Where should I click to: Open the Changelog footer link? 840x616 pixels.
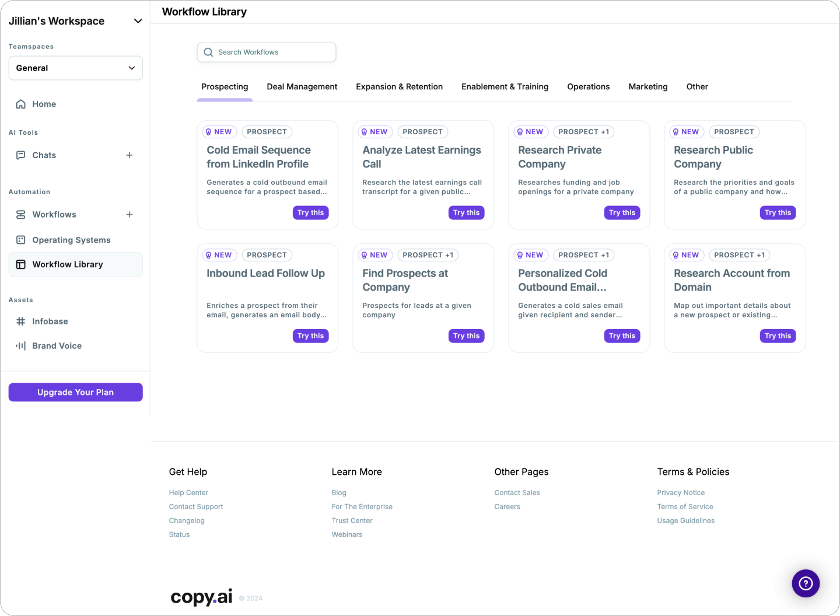click(187, 521)
